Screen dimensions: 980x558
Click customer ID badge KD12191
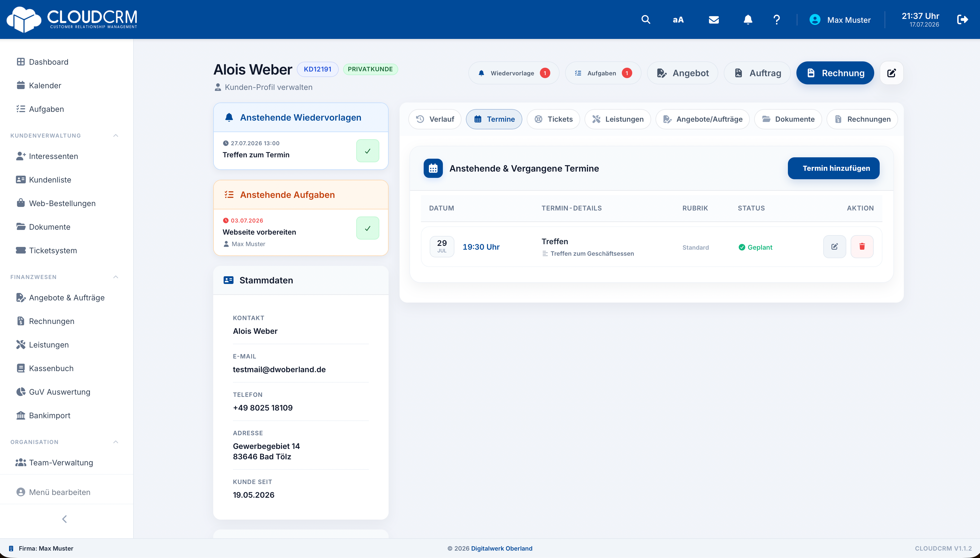point(317,69)
